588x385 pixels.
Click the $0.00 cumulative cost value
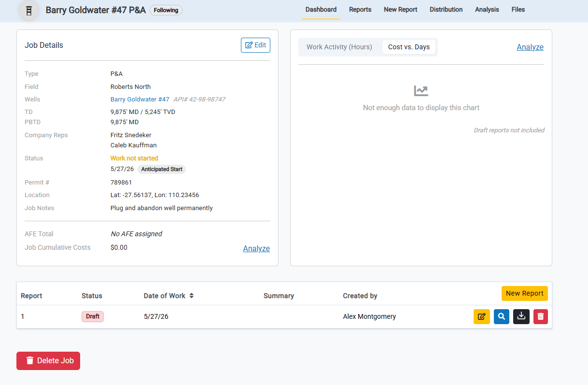(x=119, y=247)
